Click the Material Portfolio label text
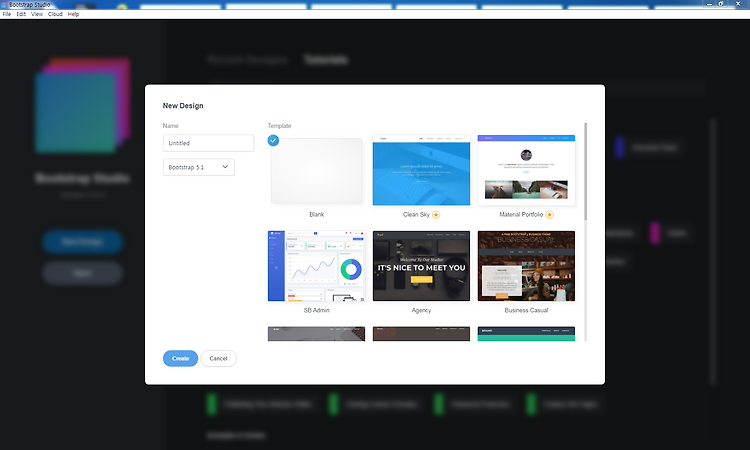The image size is (750, 450). 521,214
